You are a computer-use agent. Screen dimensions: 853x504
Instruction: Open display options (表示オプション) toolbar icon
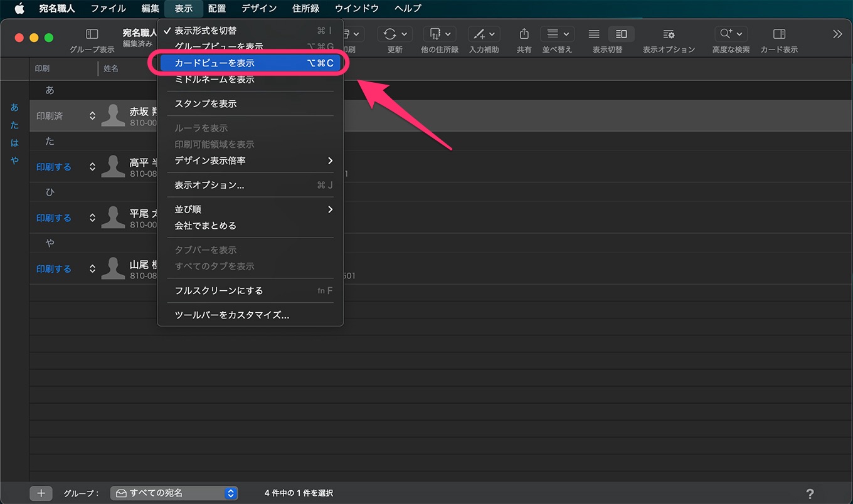tap(669, 34)
